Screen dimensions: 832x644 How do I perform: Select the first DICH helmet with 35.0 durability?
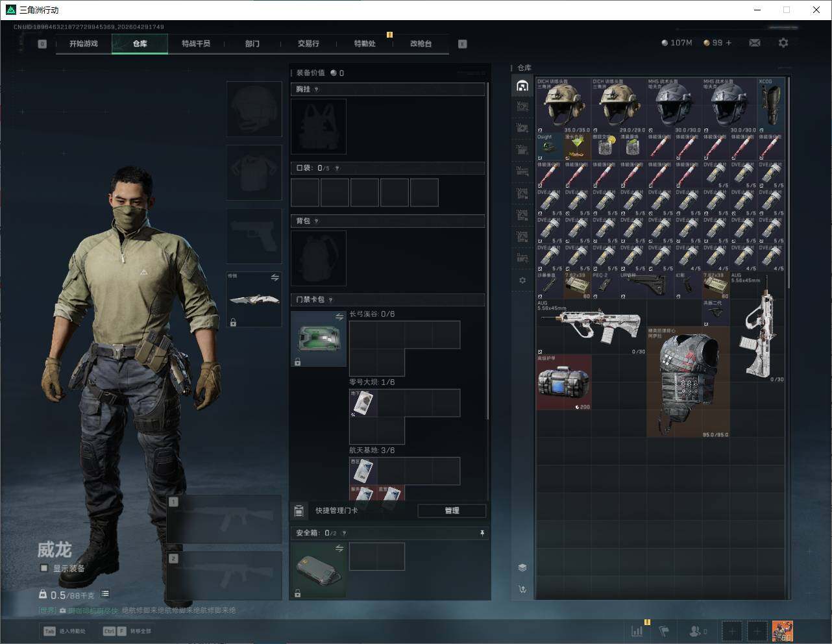563,105
